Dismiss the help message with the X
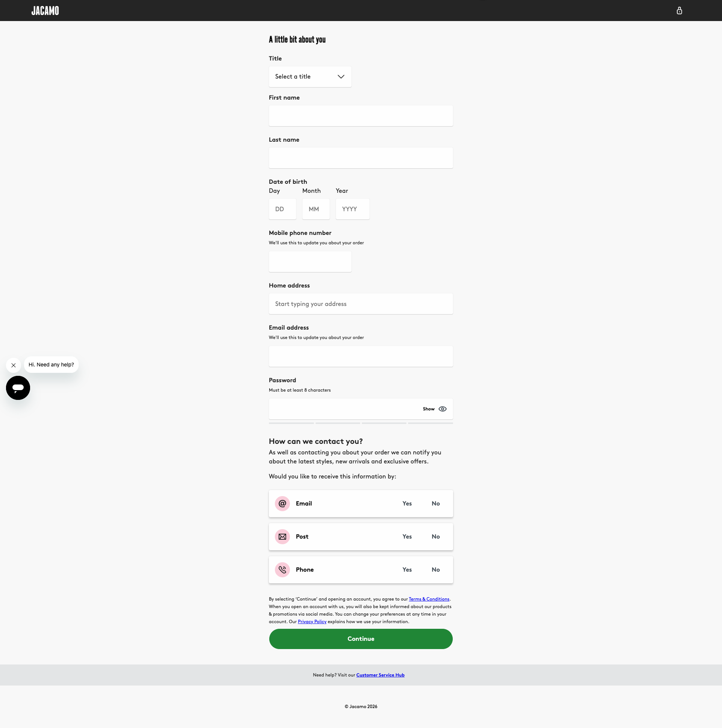722x728 pixels. (13, 365)
